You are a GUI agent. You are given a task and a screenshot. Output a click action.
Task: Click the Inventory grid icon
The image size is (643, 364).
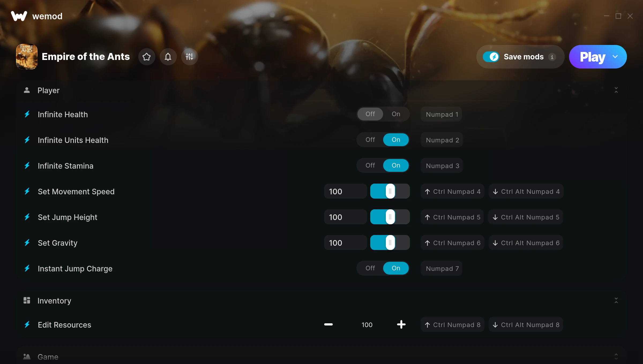[27, 301]
